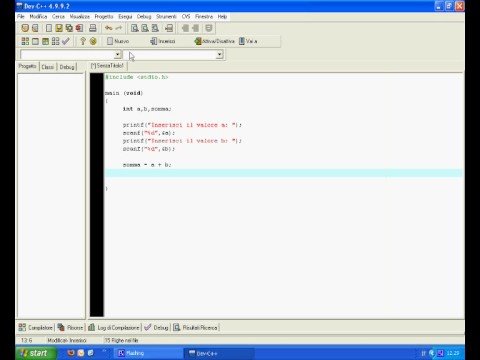Click the Vai a bookmark button

tap(248, 41)
